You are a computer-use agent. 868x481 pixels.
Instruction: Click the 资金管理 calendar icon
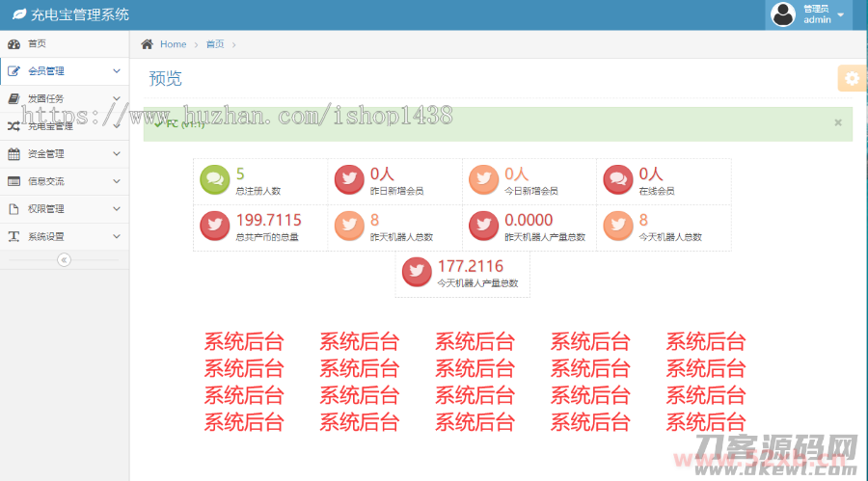14,154
